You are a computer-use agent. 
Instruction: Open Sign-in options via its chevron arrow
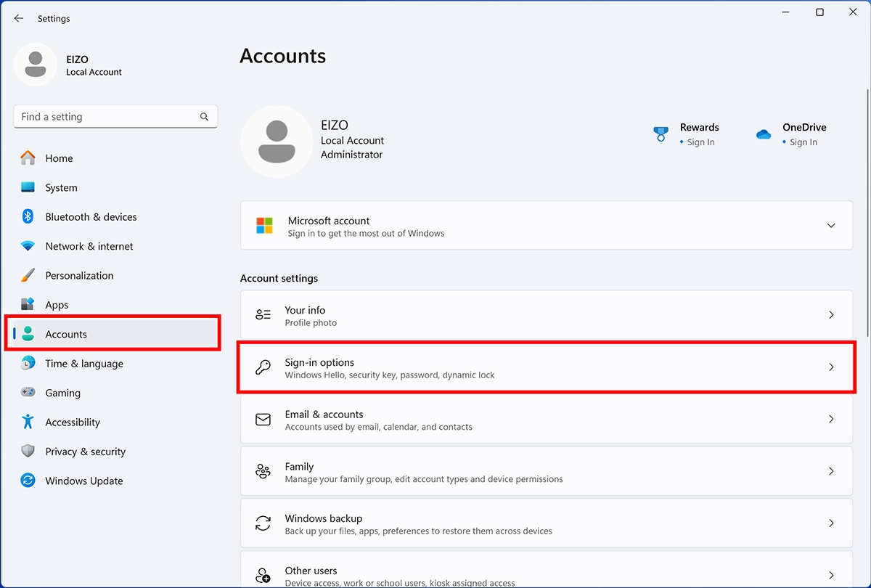(x=831, y=367)
